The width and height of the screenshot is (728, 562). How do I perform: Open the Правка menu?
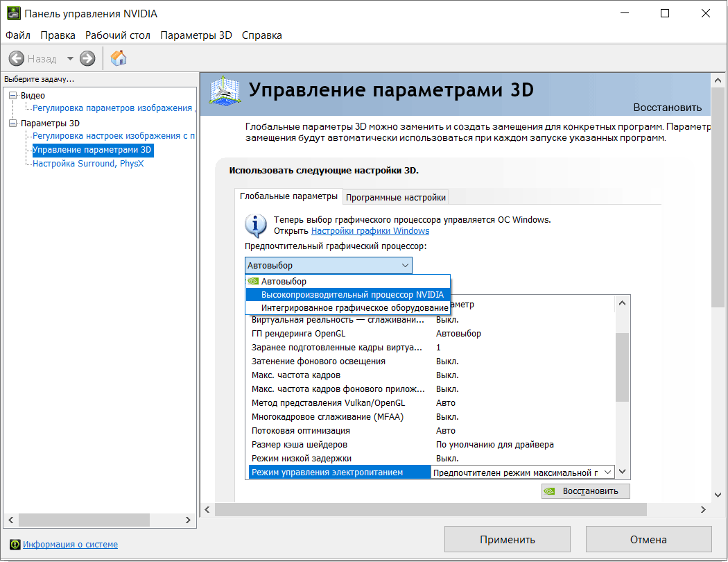[x=58, y=35]
